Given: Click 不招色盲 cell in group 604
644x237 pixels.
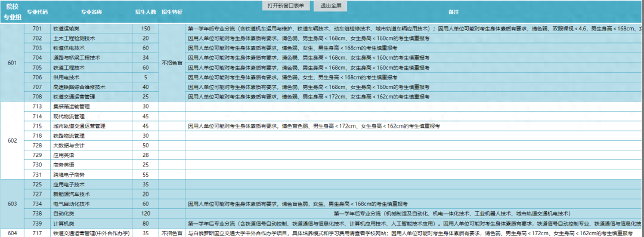Looking at the screenshot, I should (x=172, y=233).
